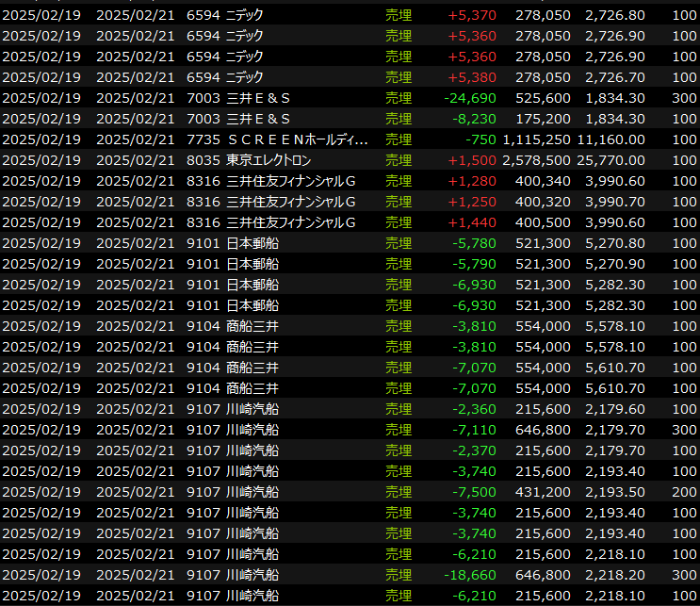Click the 売埋 label in the 東京エレクトロン row
700x606 pixels.
tap(399, 160)
